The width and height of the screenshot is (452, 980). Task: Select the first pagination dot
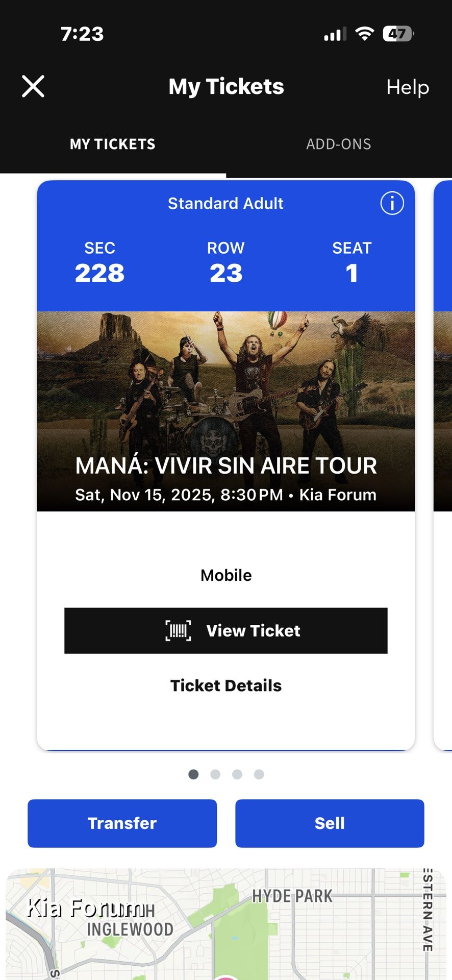(193, 774)
